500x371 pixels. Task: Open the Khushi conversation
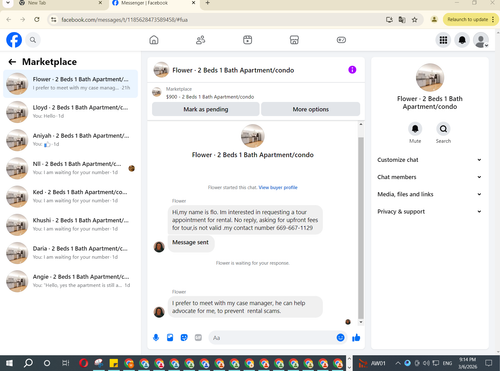tap(70, 225)
